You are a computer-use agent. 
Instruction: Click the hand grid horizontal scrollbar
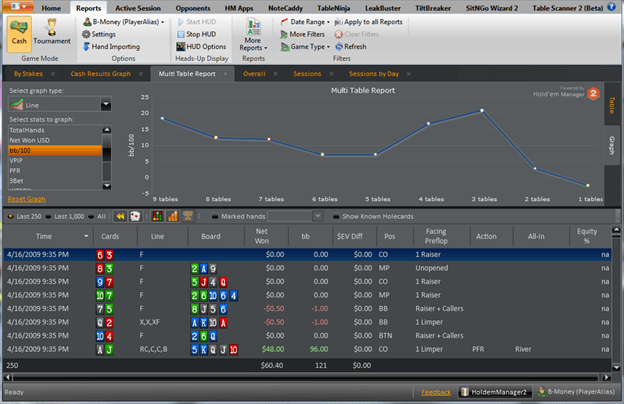point(305,377)
